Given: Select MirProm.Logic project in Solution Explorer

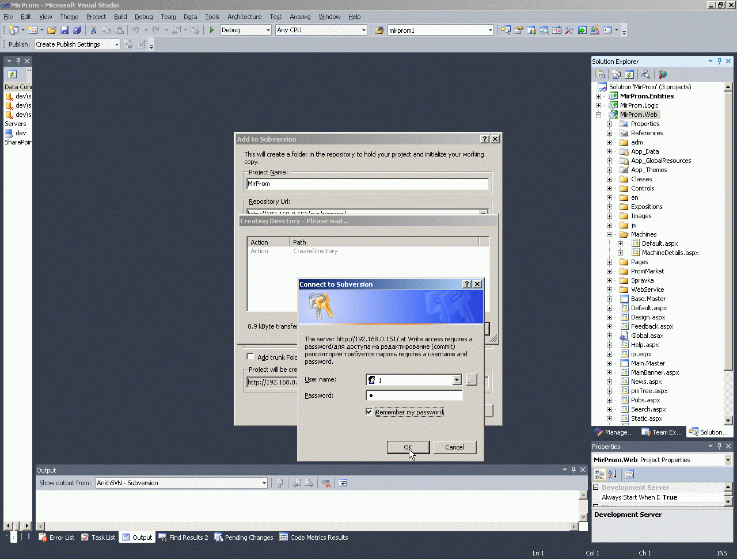Looking at the screenshot, I should [639, 105].
